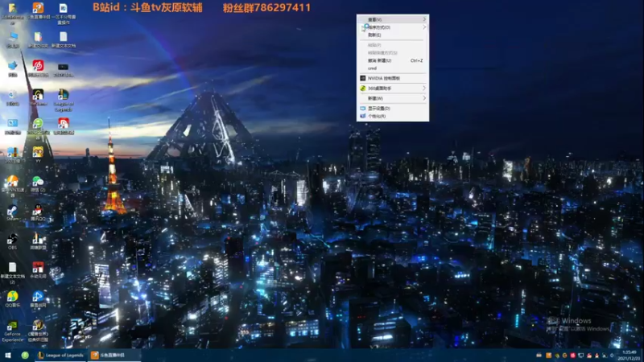Launch the Tencent QQ penguin icon

point(38,212)
